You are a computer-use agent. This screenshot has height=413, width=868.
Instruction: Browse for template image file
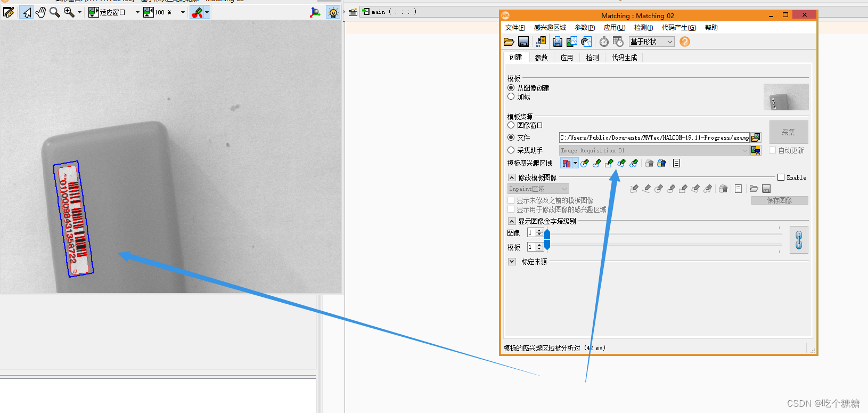click(x=756, y=137)
